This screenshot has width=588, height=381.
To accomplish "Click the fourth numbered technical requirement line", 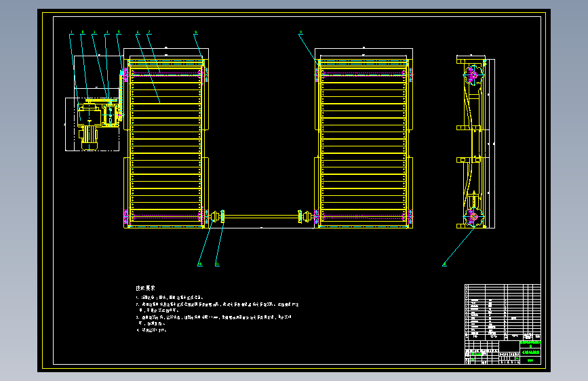I will point(151,330).
